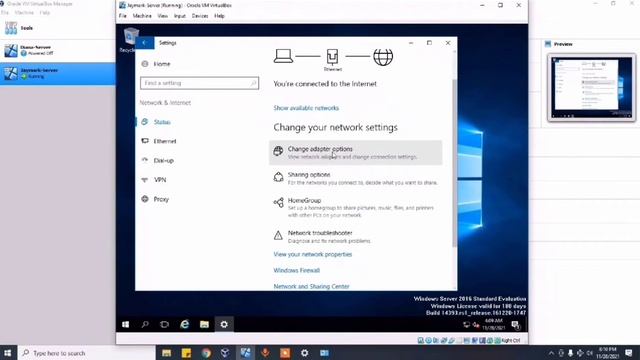Open the microphone recorder app on host taskbar
This screenshot has height=360, width=640.
tap(265, 353)
